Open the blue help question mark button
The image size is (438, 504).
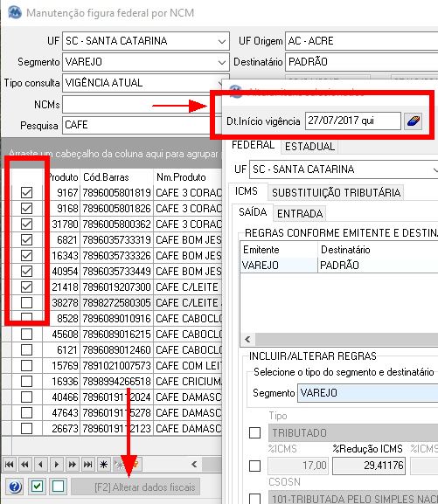click(x=15, y=487)
